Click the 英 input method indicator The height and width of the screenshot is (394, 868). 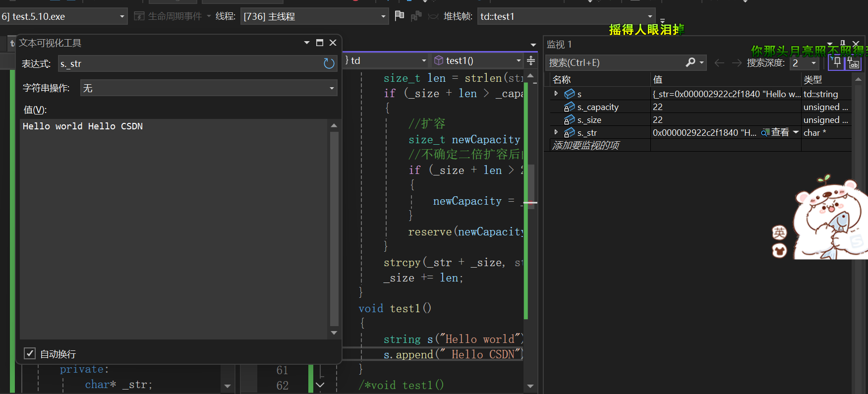click(x=779, y=232)
